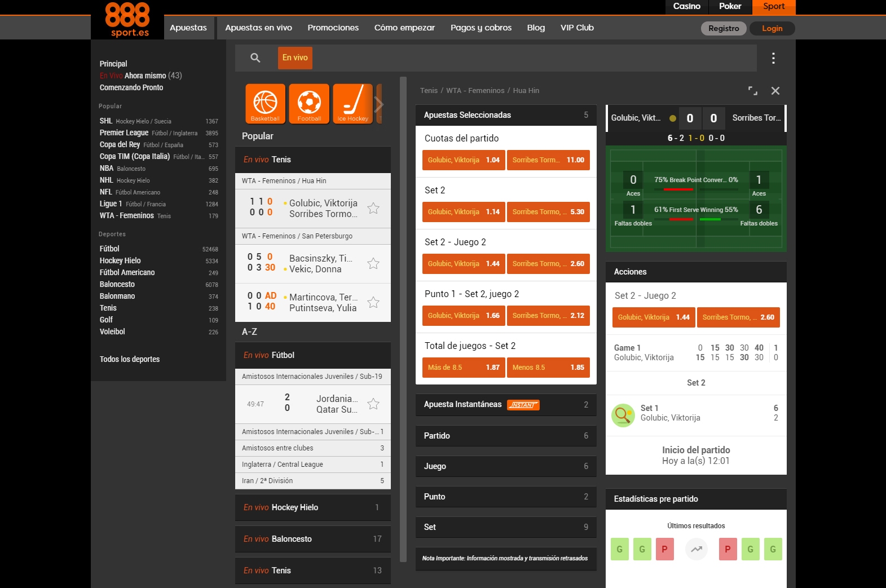Select the Ice Hockey sport icon
886x588 pixels.
pyautogui.click(x=353, y=104)
